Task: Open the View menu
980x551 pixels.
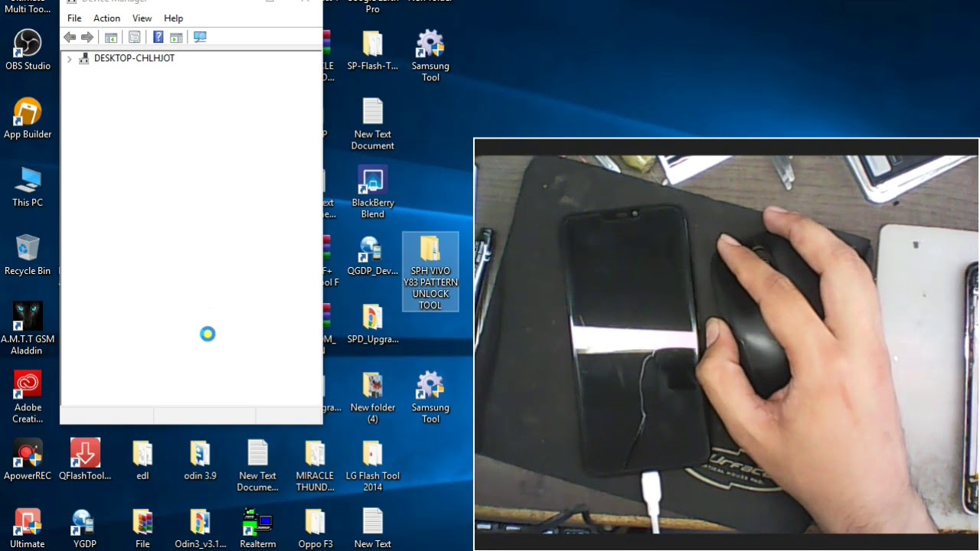Action: coord(142,18)
